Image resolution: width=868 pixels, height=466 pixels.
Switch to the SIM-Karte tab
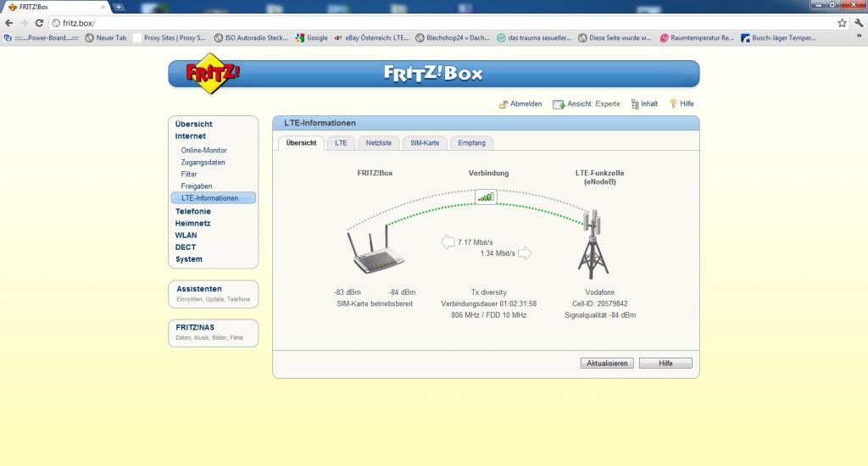point(425,143)
